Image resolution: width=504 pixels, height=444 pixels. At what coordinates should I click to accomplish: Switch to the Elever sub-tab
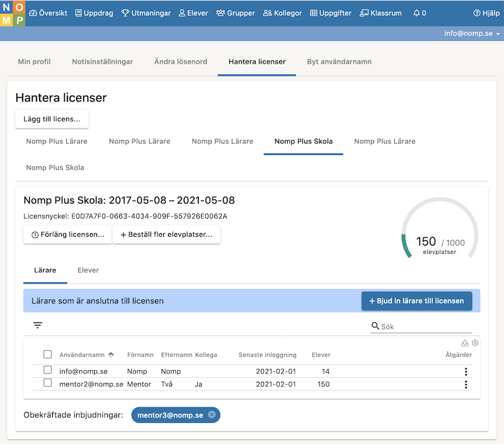pos(88,271)
